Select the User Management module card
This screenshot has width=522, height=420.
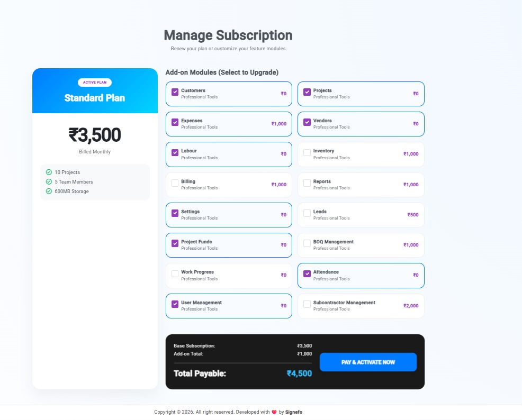coord(229,306)
